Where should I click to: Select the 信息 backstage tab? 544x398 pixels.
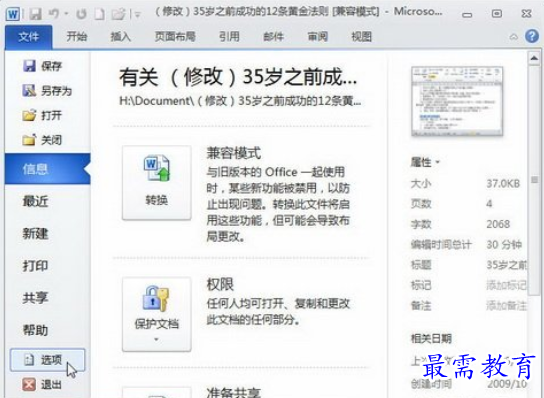(48, 169)
